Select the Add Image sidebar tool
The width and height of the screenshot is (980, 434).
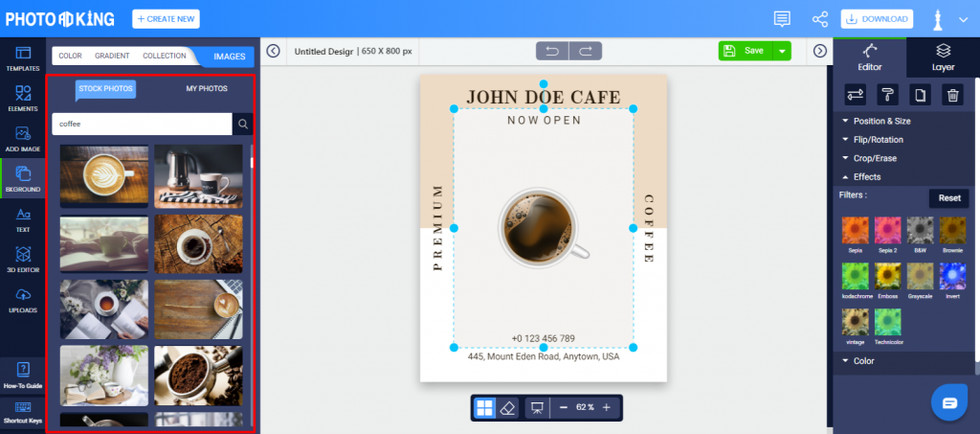coord(23,139)
